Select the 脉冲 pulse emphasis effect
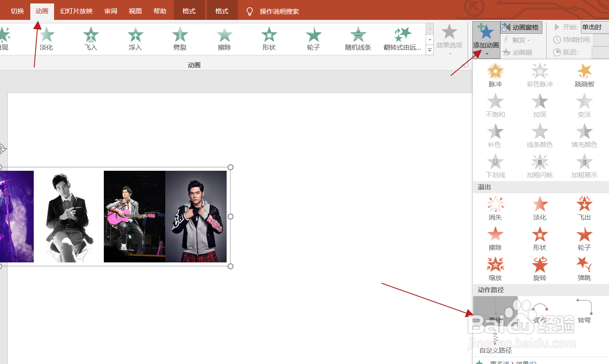This screenshot has width=609, height=364. (x=495, y=75)
